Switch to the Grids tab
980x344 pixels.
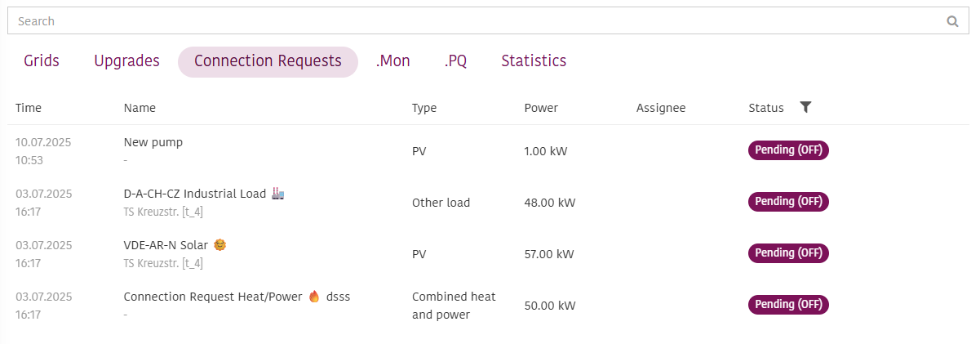pos(42,61)
